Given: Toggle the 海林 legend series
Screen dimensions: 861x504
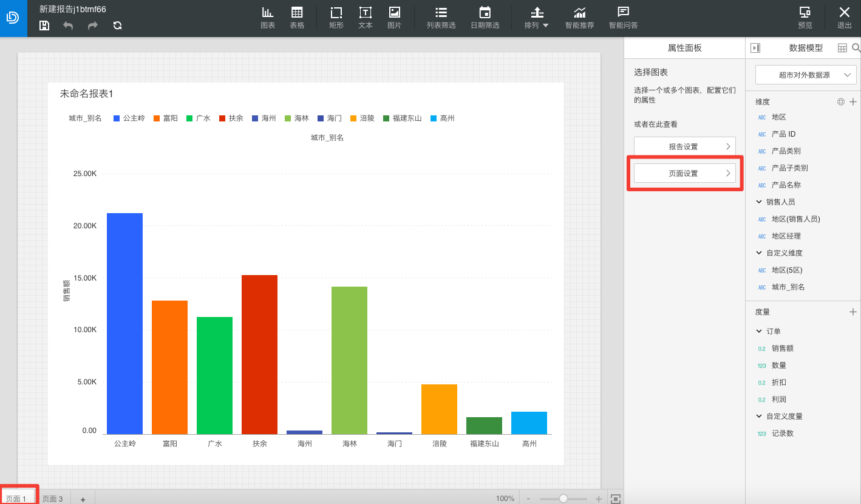Looking at the screenshot, I should pyautogui.click(x=296, y=118).
